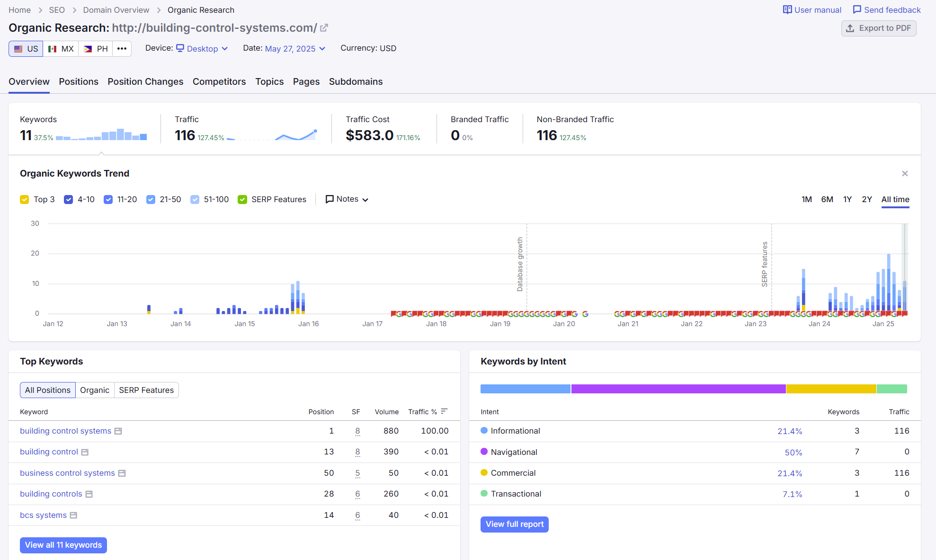Viewport: 936px width, 560px height.
Task: Toggle the 51-100 positions checkbox
Action: click(x=195, y=200)
